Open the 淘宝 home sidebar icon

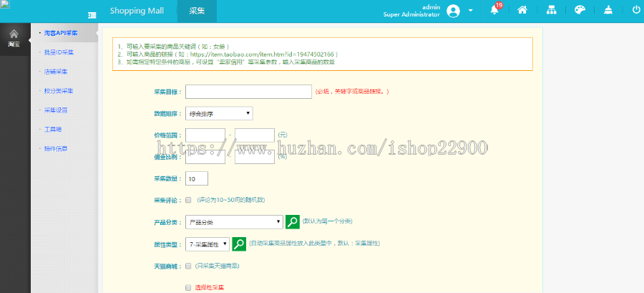click(x=14, y=37)
